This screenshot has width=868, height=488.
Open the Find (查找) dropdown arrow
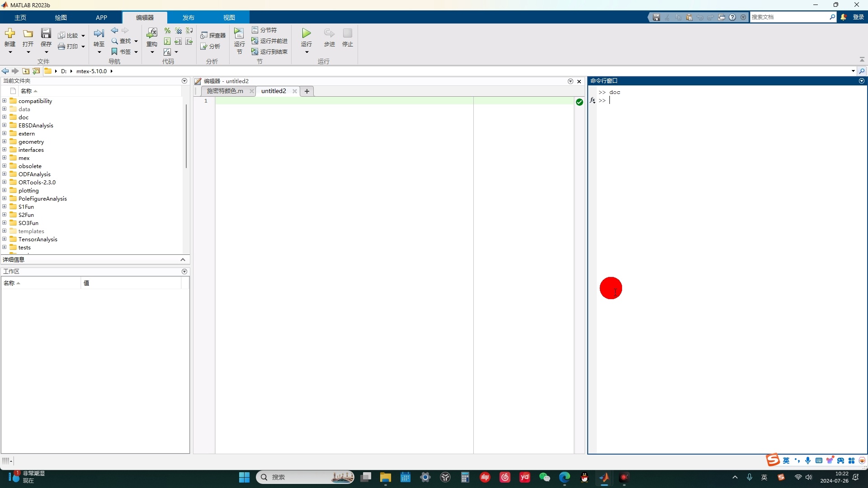coord(136,41)
